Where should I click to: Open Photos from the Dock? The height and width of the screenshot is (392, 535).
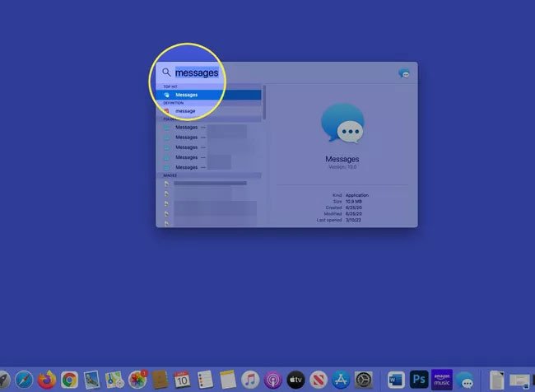pyautogui.click(x=137, y=380)
